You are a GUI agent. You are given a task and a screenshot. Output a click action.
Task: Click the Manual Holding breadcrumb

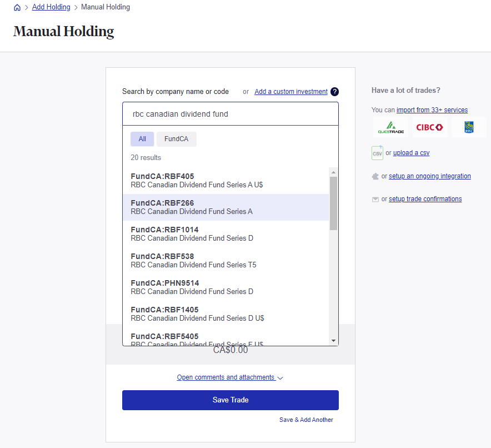pyautogui.click(x=105, y=7)
